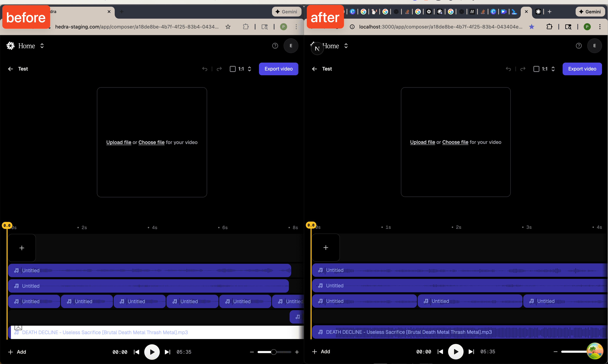Click site info icon beside localhost URL
Viewport: 608px width, 364px height.
point(352,27)
